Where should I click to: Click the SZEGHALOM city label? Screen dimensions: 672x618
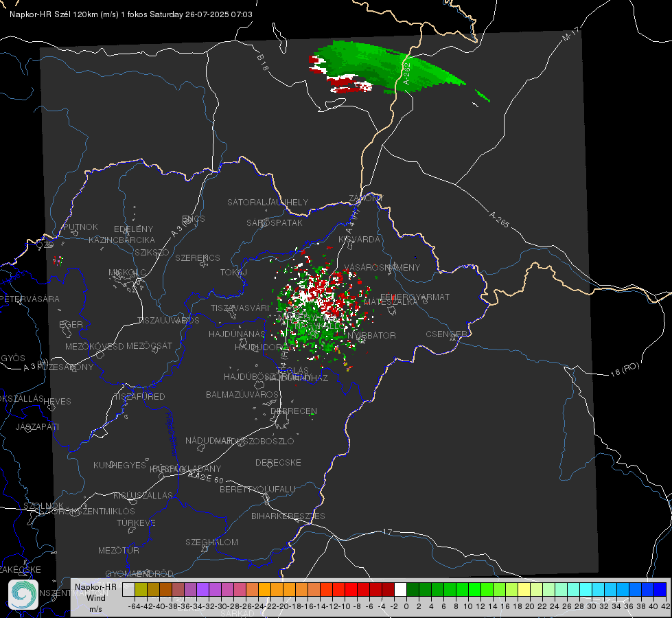[x=211, y=542]
